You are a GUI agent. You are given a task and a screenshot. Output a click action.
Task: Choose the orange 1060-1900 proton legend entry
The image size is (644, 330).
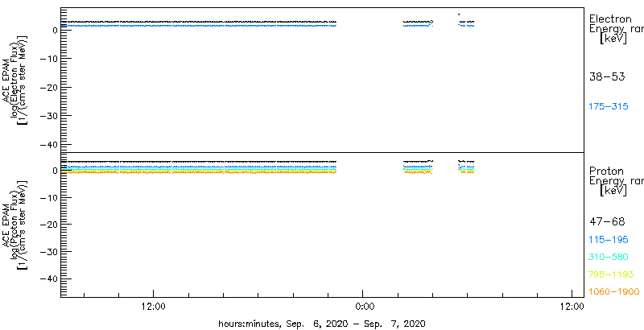(614, 292)
